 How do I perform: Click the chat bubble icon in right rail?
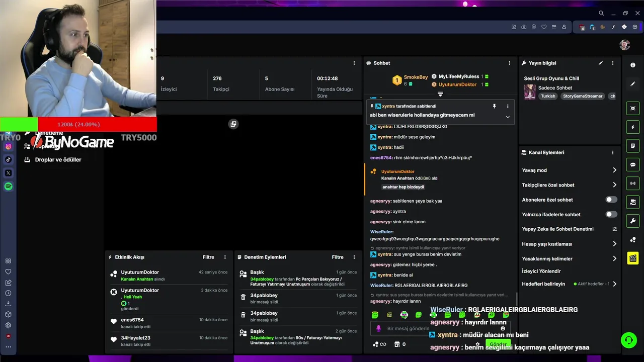[633, 165]
